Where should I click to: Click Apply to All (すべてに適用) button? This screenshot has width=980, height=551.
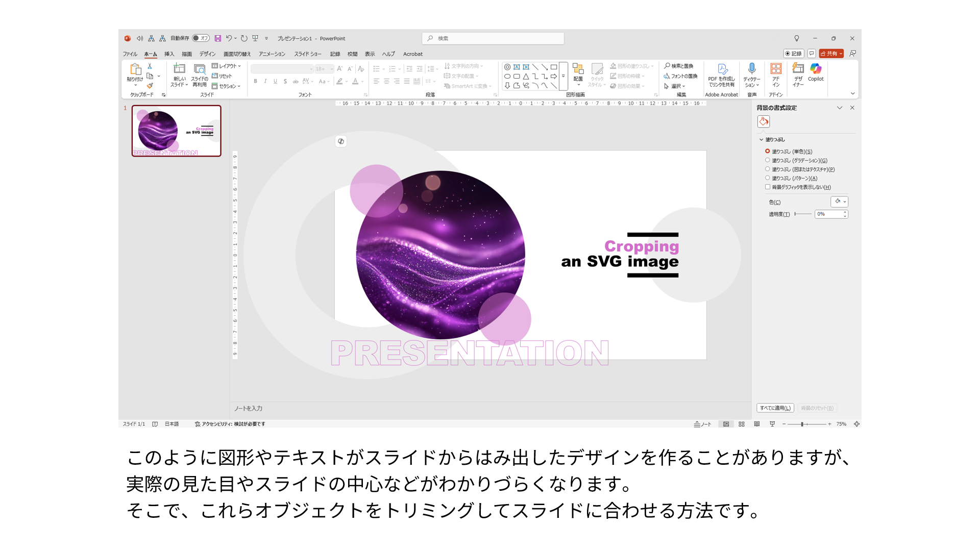pos(775,408)
